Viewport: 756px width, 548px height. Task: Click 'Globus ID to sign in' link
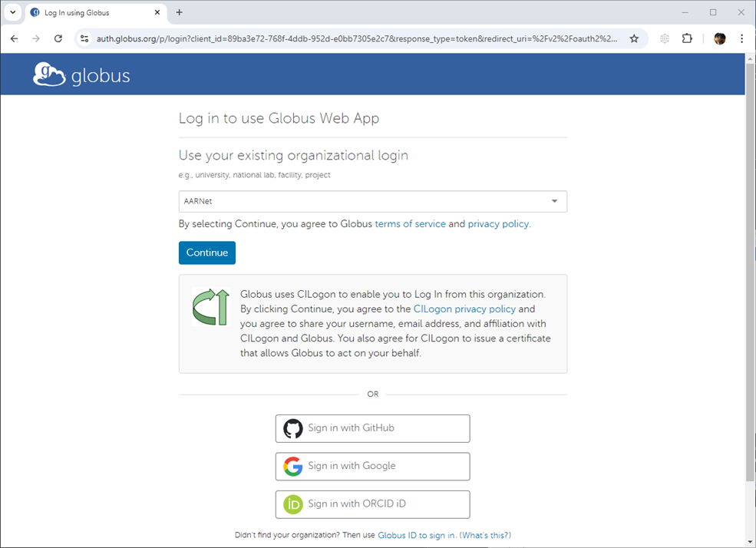coord(416,536)
